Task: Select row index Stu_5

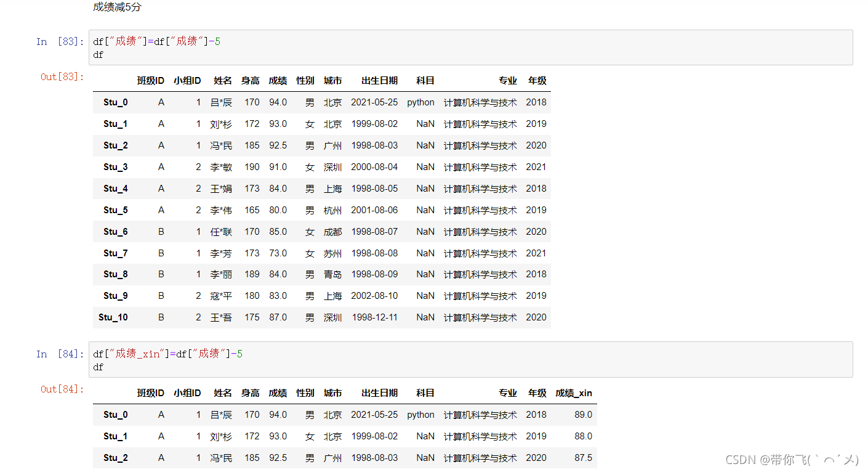Action: coord(116,210)
